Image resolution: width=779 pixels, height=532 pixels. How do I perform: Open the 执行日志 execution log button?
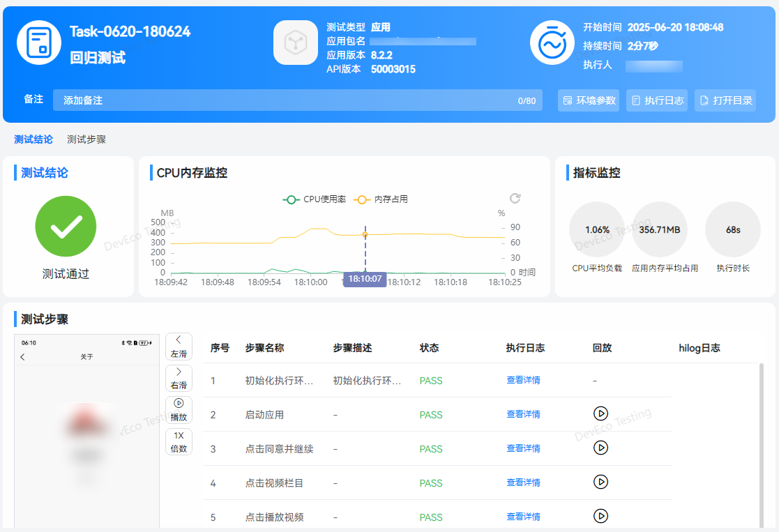point(657,100)
